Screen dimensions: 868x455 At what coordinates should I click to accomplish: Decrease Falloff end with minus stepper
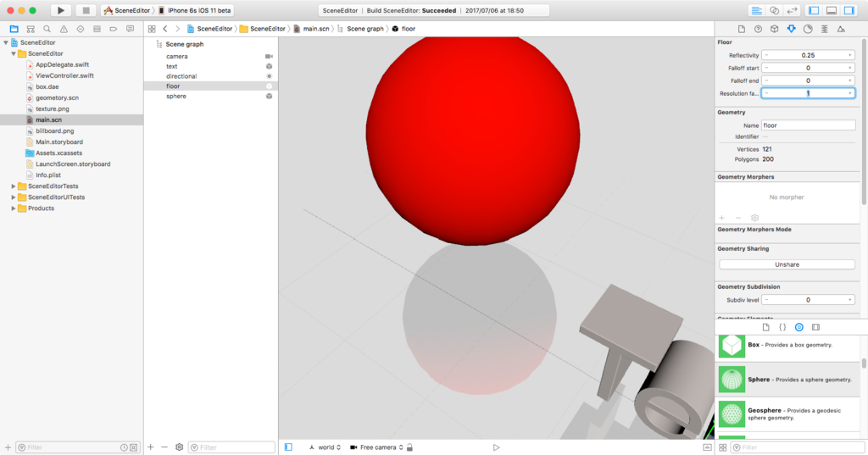pyautogui.click(x=766, y=80)
